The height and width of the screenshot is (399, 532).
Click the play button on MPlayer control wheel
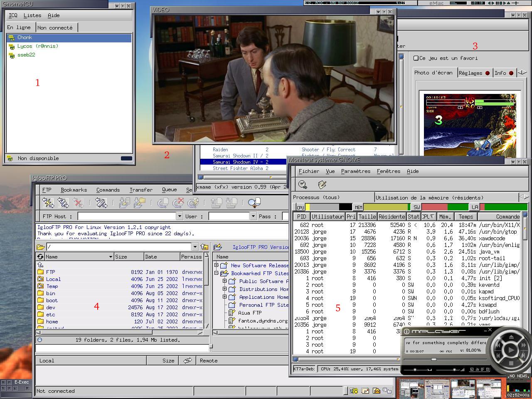(510, 350)
